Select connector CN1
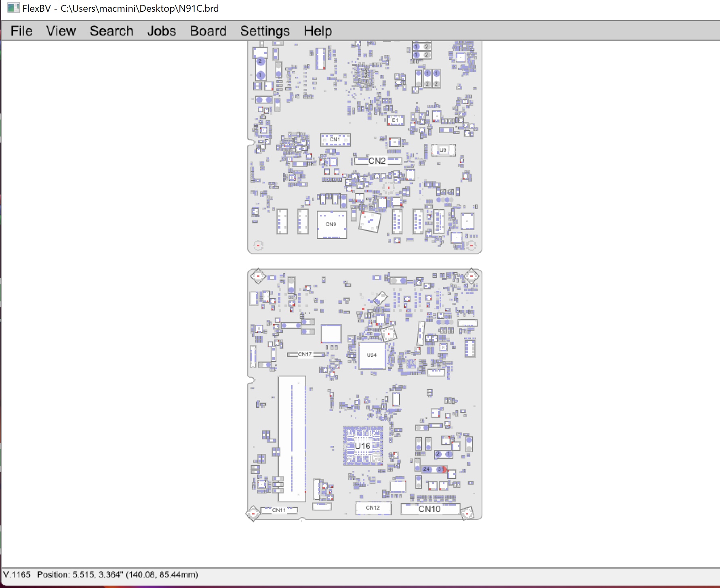Image resolution: width=720 pixels, height=588 pixels. [335, 140]
